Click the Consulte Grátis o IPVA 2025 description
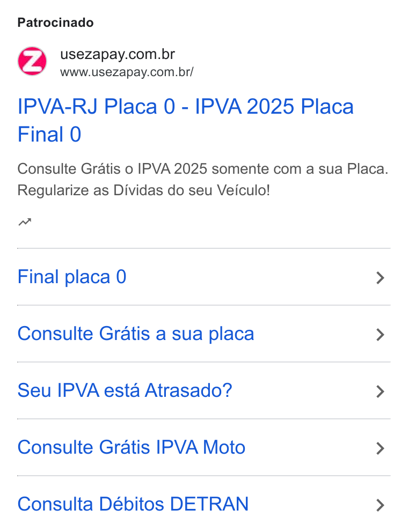The width and height of the screenshot is (408, 532). (203, 169)
